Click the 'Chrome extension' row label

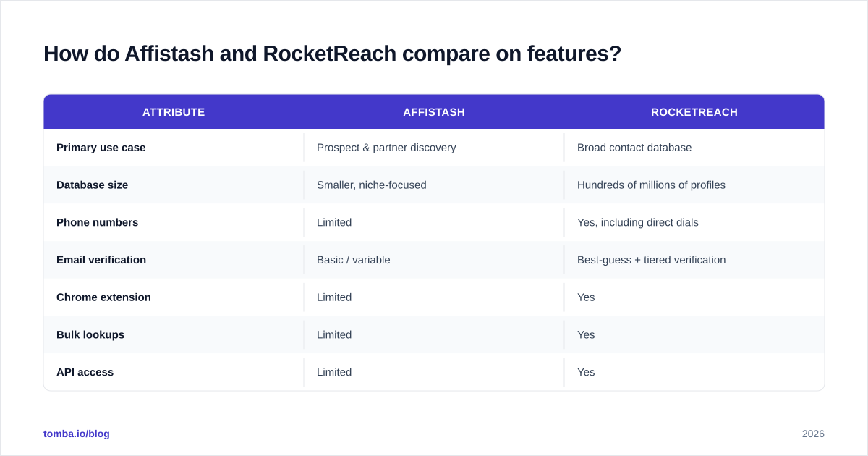point(104,297)
